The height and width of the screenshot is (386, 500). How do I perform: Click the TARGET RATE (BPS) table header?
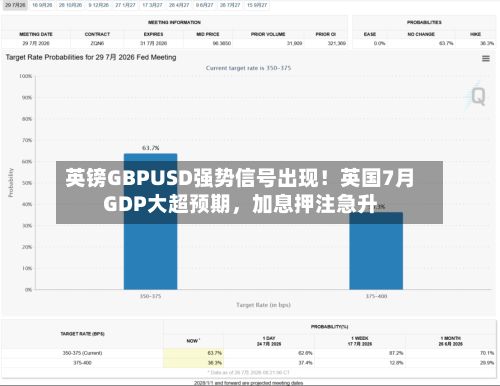click(82, 334)
